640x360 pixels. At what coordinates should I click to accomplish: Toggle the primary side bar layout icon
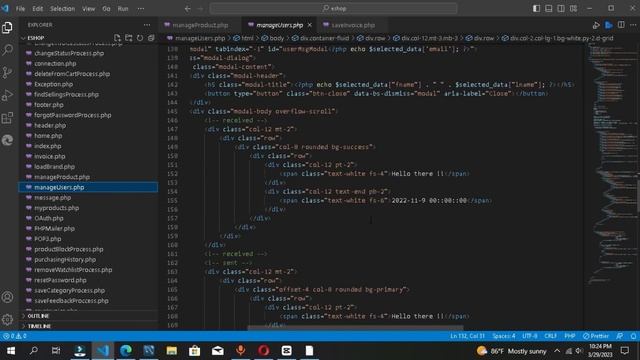[x=536, y=9]
